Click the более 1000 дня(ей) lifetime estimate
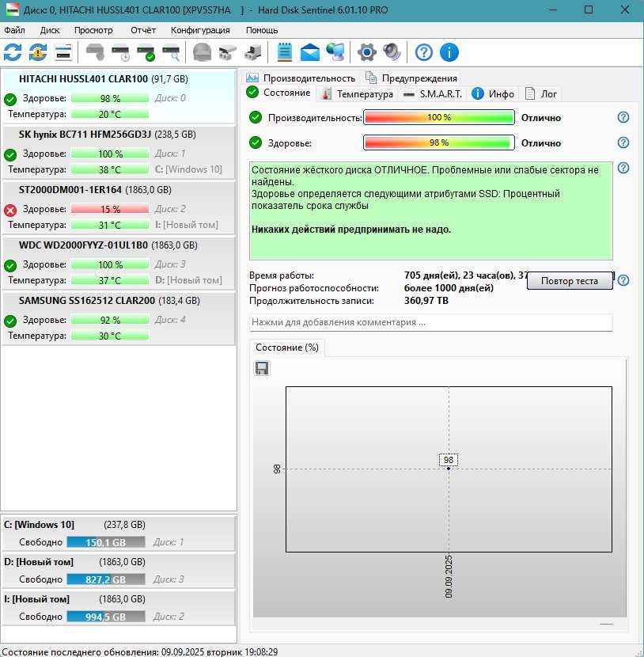Screen dimensions: 644x657 tap(449, 288)
